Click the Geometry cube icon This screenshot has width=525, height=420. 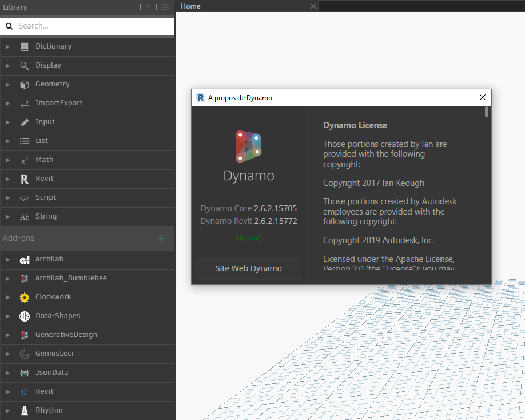[x=25, y=84]
